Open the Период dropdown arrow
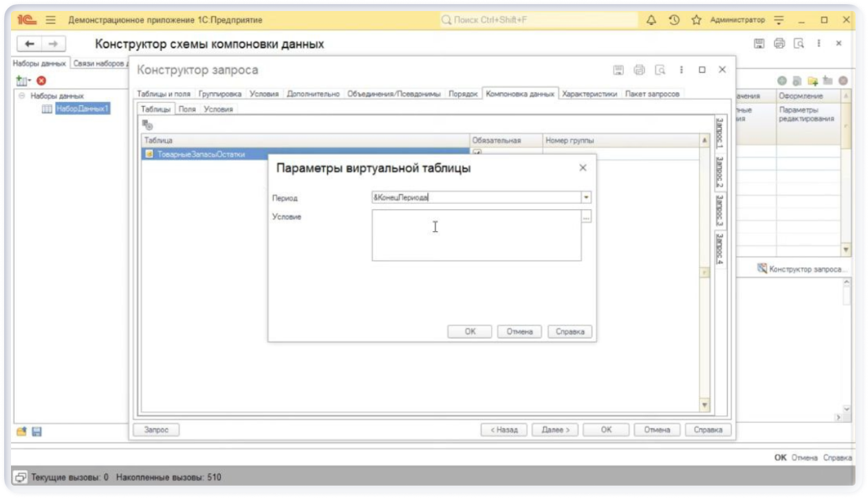 (x=586, y=197)
